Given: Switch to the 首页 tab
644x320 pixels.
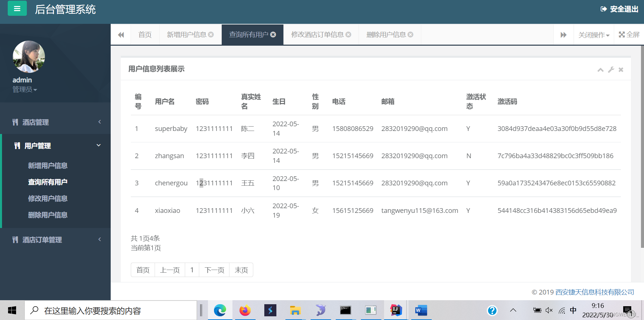Looking at the screenshot, I should pos(145,34).
